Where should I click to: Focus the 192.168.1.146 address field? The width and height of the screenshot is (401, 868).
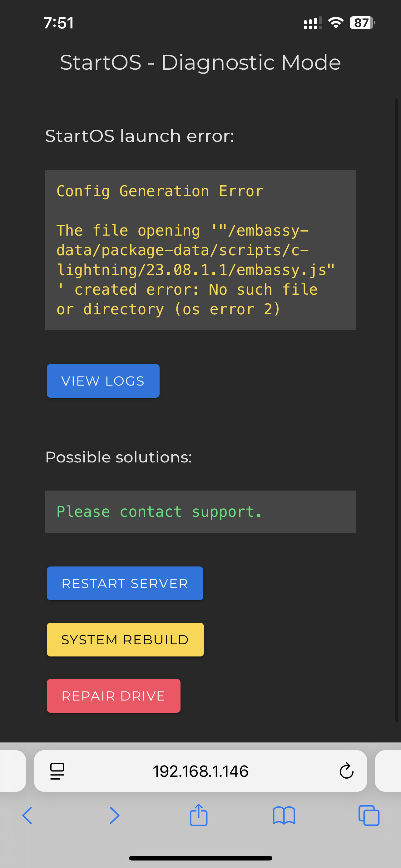pyautogui.click(x=201, y=771)
